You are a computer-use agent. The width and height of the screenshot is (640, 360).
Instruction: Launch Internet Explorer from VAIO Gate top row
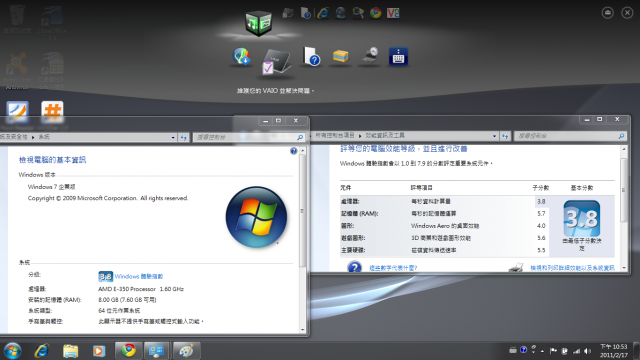tap(323, 13)
